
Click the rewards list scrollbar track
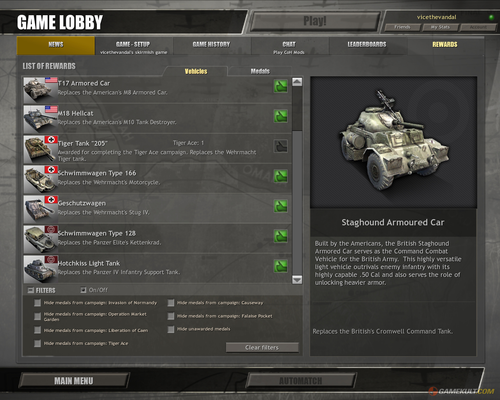click(x=297, y=203)
